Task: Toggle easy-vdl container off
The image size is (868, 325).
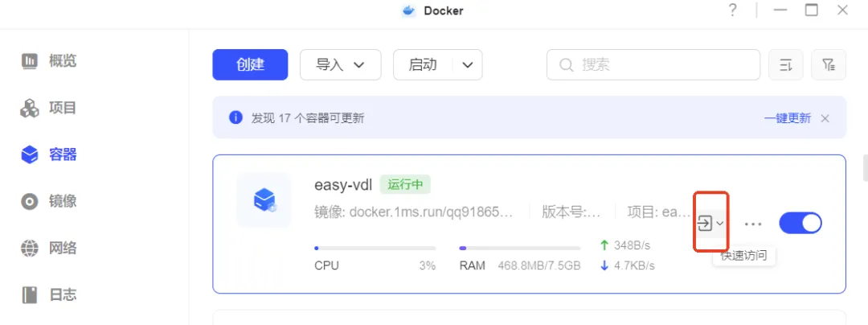Action: click(800, 223)
